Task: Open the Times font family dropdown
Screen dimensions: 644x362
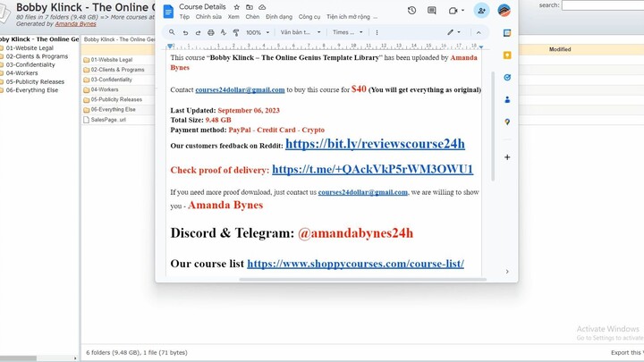Action: 344,32
